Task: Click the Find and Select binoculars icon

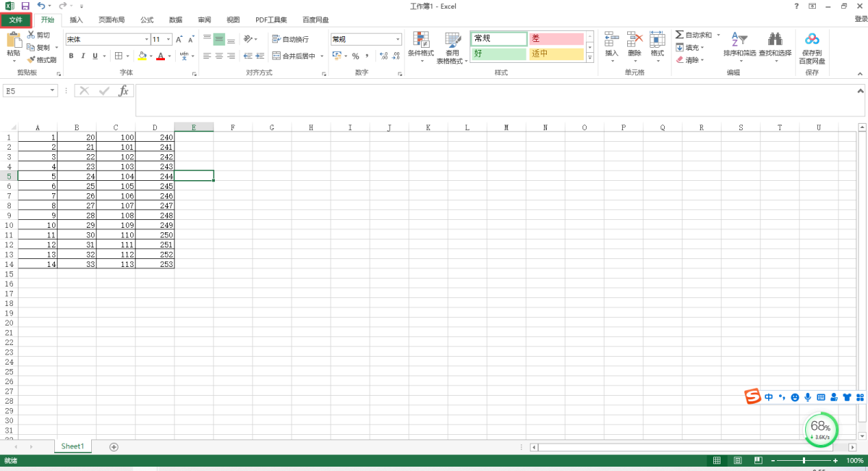Action: pos(775,39)
